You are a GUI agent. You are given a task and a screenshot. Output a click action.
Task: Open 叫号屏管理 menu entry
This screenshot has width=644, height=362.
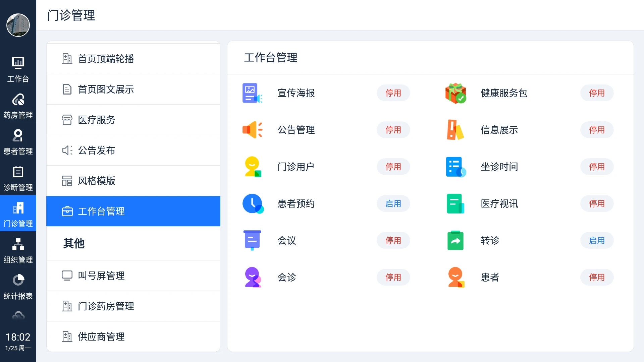133,276
